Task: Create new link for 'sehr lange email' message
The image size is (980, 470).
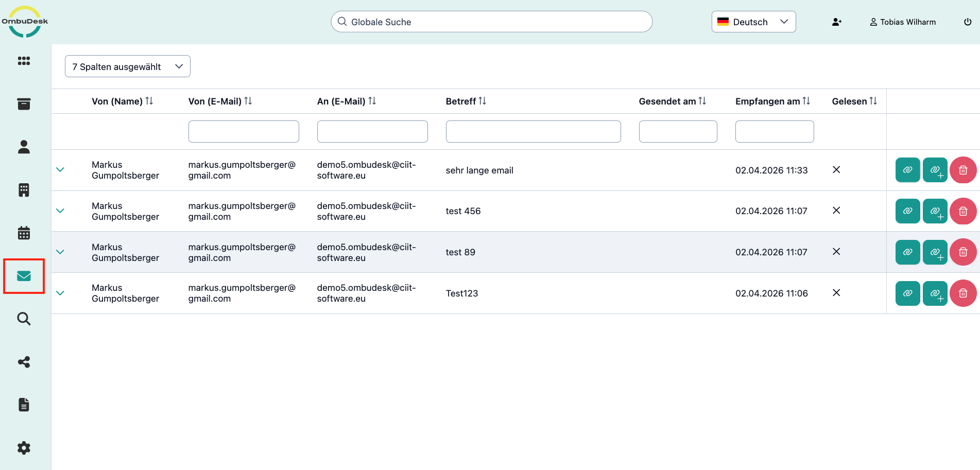Action: pos(935,170)
